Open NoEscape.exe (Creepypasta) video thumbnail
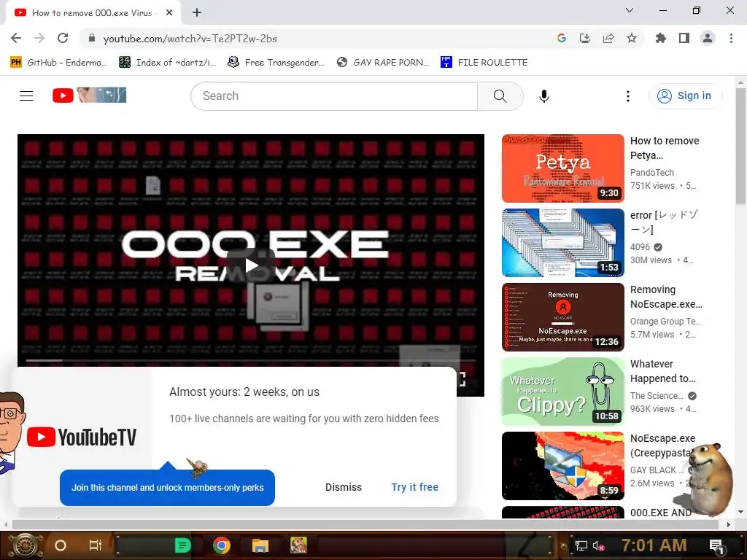The width and height of the screenshot is (747, 560). tap(562, 466)
